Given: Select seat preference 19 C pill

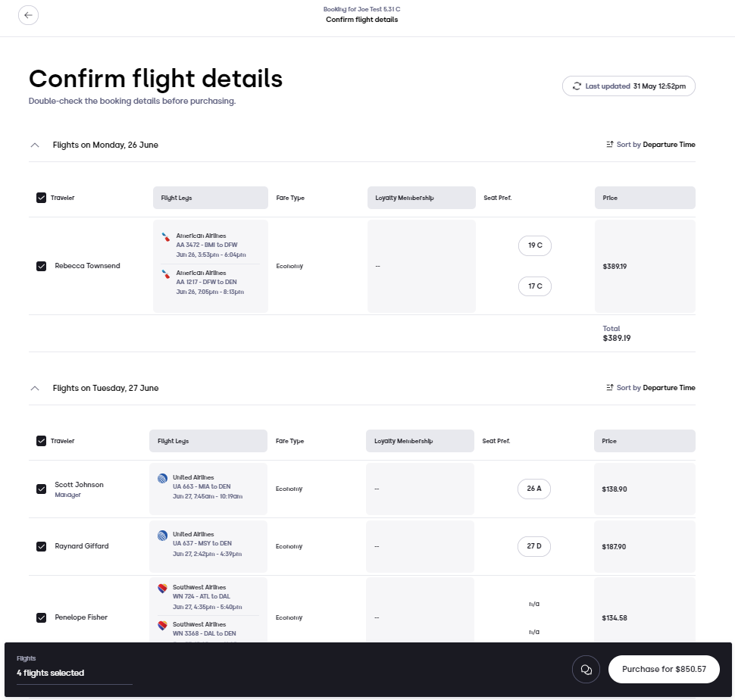Looking at the screenshot, I should click(535, 245).
